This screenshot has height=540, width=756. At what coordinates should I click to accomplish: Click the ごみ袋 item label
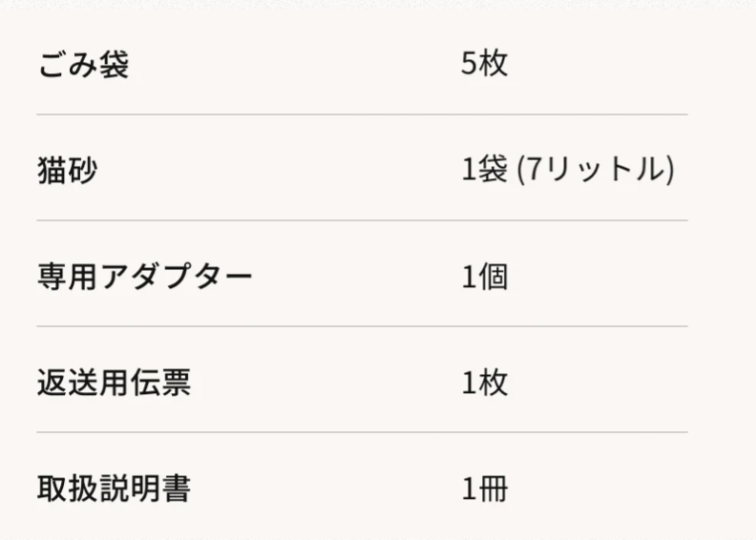(x=83, y=65)
